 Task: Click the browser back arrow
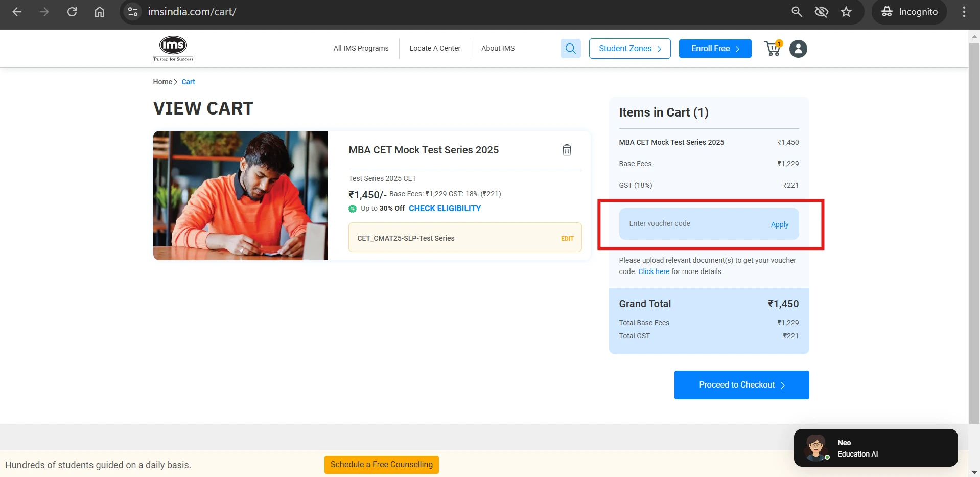(17, 12)
